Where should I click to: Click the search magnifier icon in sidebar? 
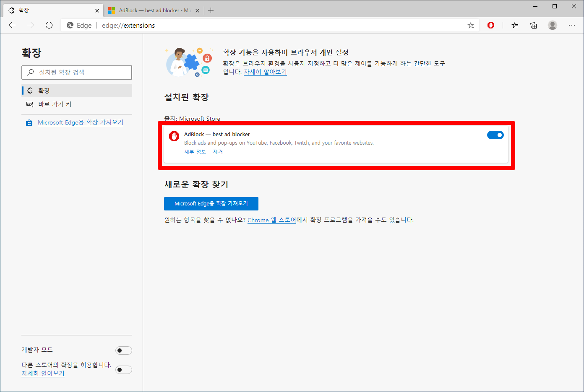30,72
